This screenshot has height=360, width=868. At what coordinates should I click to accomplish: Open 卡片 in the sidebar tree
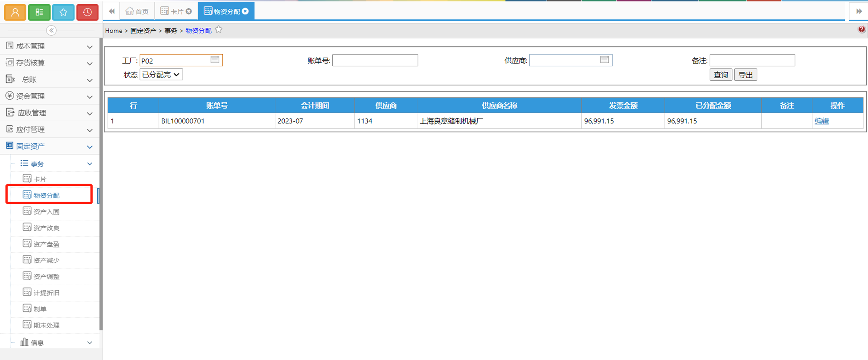pos(55,179)
